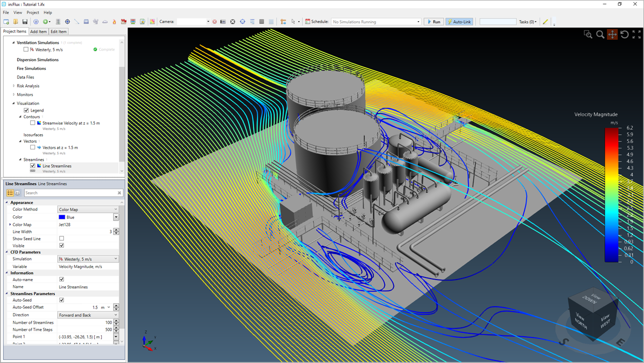The image size is (644, 363).
Task: Click the cloud dispersion toolbar icon
Action: [105, 22]
